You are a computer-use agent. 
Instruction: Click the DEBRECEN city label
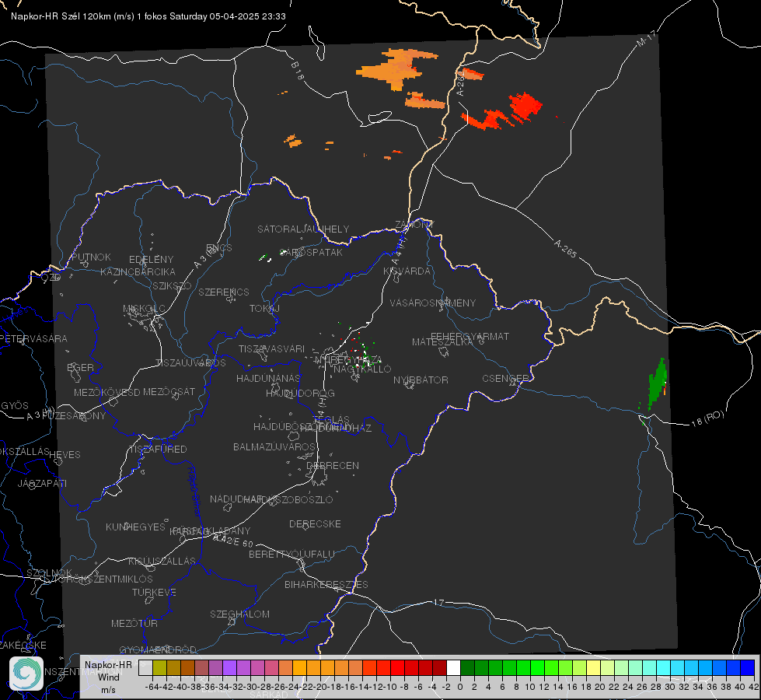333,465
